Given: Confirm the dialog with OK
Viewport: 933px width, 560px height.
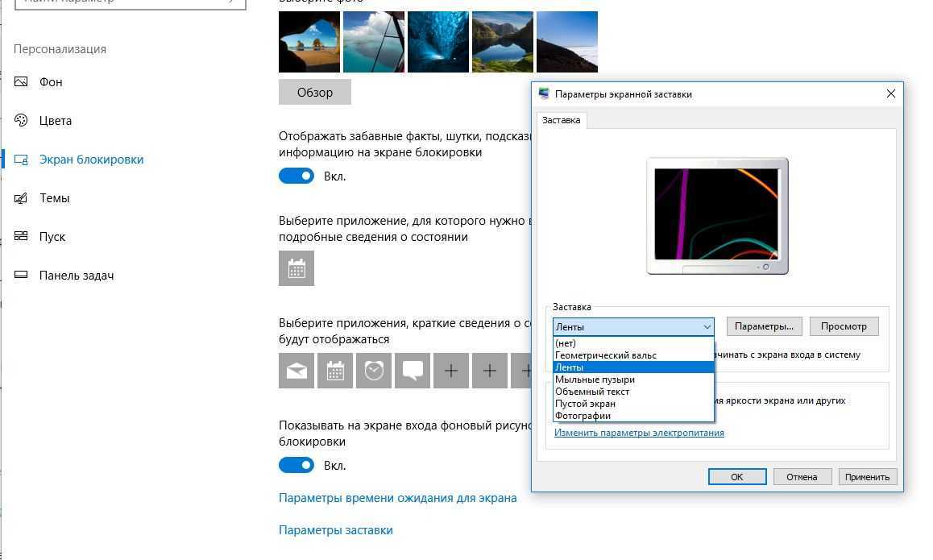Looking at the screenshot, I should (736, 477).
